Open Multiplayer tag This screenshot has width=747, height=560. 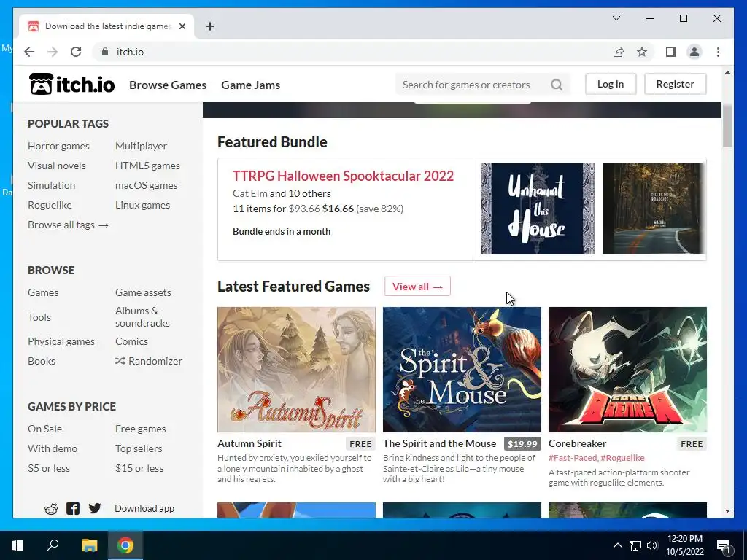pyautogui.click(x=141, y=146)
